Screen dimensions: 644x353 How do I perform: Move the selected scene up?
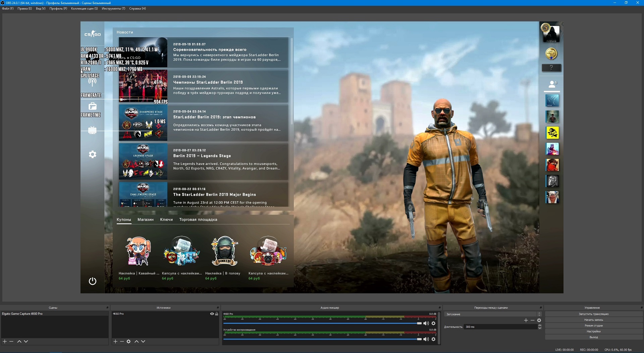pyautogui.click(x=19, y=341)
